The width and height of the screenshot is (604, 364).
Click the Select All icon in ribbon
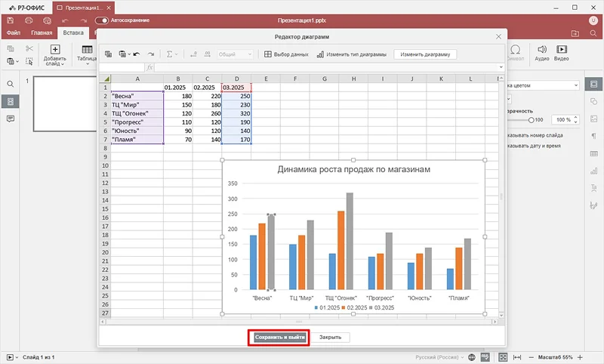pos(29,61)
